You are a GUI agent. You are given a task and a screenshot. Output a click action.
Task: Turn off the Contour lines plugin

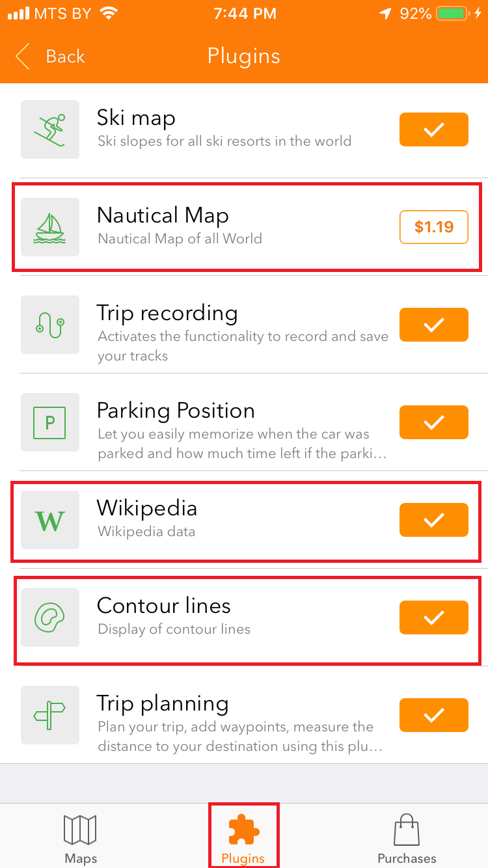click(434, 617)
